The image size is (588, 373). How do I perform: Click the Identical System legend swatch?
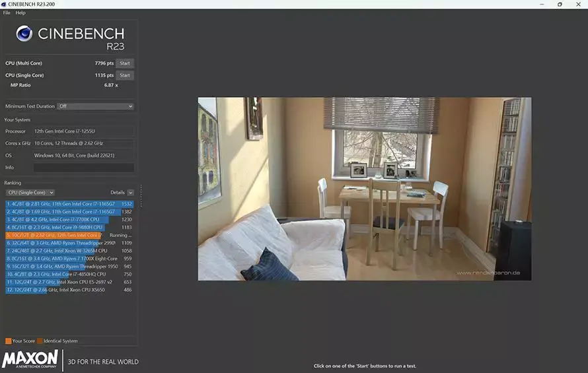[40, 341]
